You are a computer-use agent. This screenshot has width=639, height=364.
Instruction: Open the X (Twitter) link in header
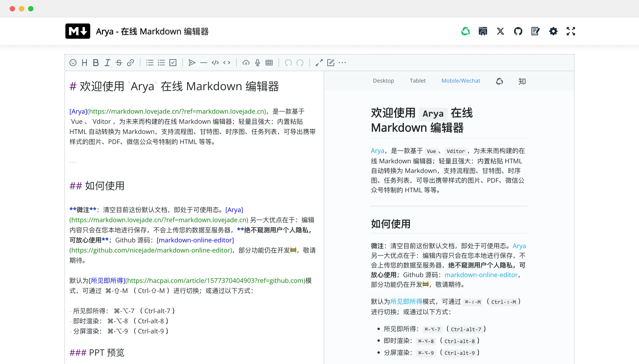click(x=500, y=31)
